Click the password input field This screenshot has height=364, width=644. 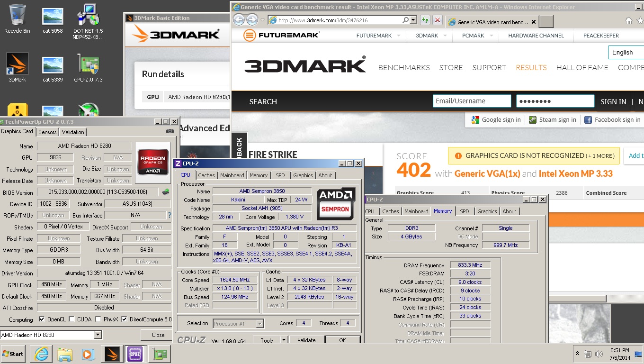coord(555,101)
